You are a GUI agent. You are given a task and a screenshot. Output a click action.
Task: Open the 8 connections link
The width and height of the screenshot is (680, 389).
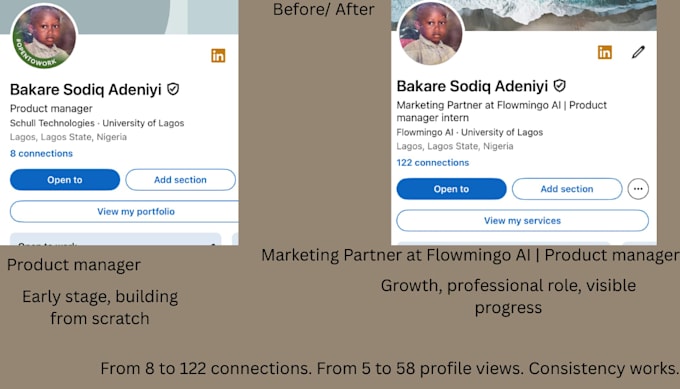[41, 154]
